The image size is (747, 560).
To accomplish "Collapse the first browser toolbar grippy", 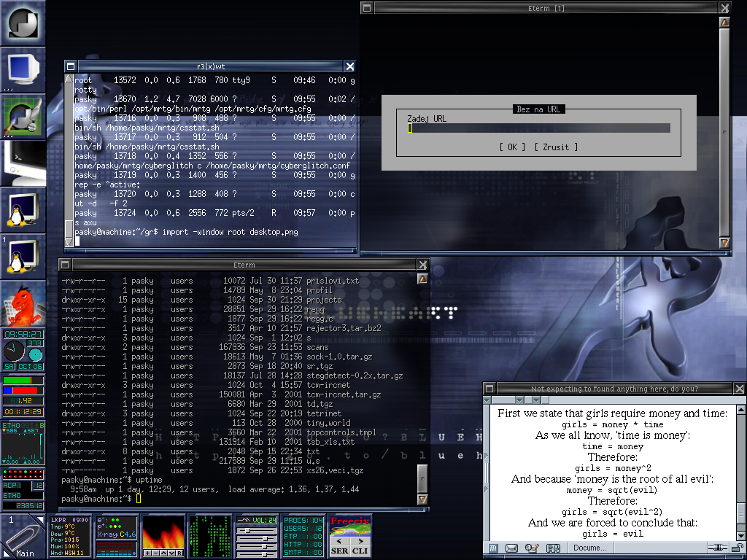I will [x=487, y=400].
